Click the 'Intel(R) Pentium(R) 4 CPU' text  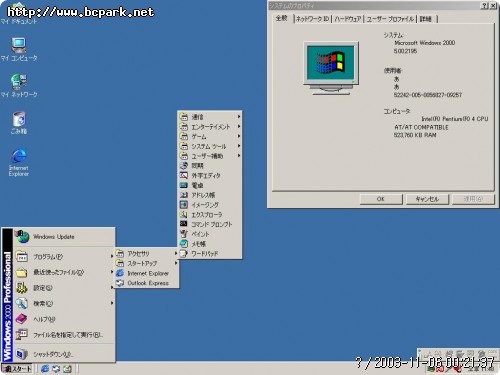click(455, 119)
